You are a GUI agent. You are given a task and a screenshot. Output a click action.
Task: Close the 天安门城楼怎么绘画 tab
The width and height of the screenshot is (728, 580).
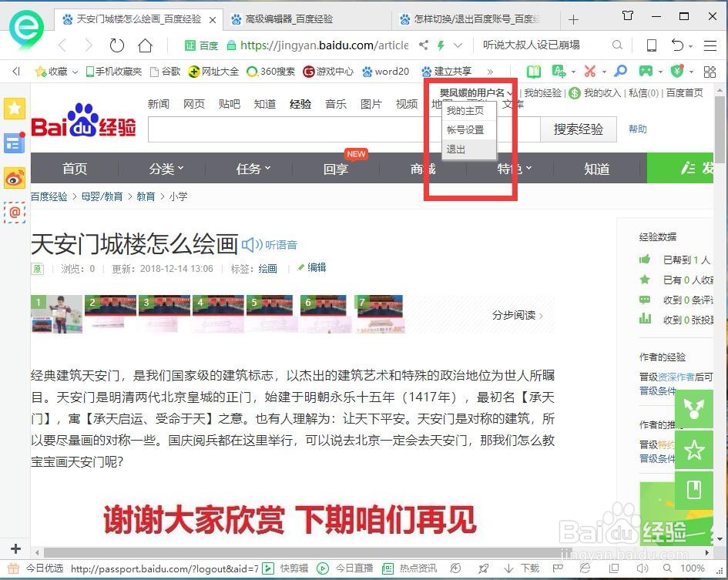(213, 19)
